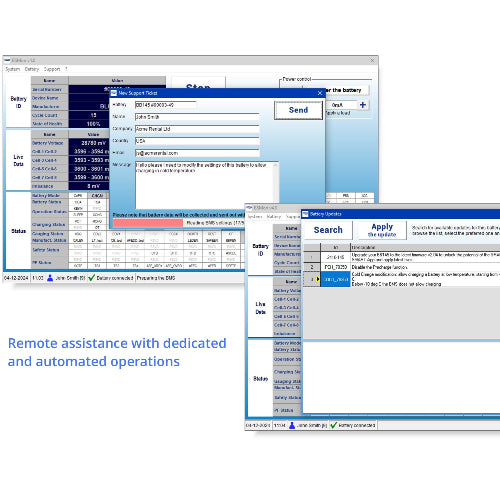The image size is (500, 500).
Task: Open the Support menu in first window
Action: pyautogui.click(x=52, y=69)
